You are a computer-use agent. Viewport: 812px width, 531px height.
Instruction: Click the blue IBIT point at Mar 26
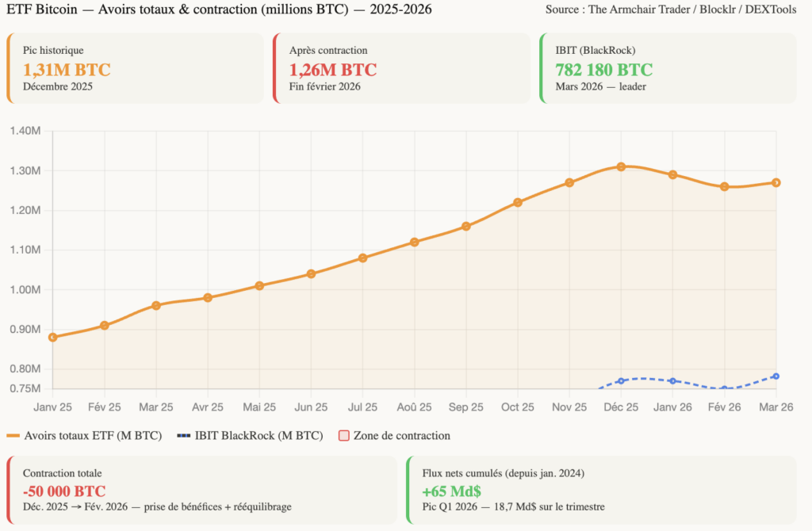pyautogui.click(x=776, y=376)
